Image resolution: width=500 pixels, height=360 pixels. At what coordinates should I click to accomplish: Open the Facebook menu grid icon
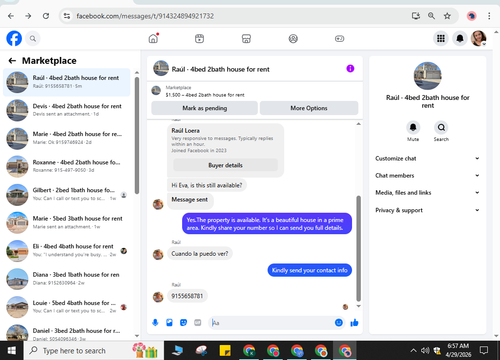441,39
